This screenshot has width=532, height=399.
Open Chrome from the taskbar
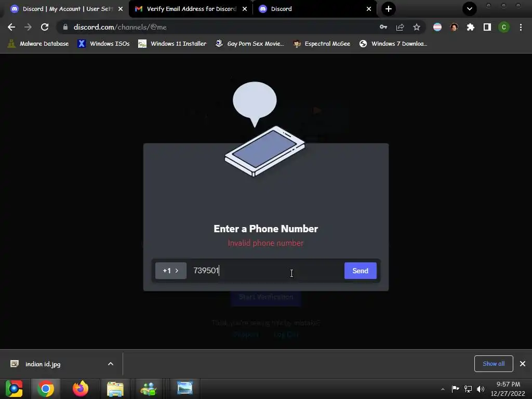(46, 389)
